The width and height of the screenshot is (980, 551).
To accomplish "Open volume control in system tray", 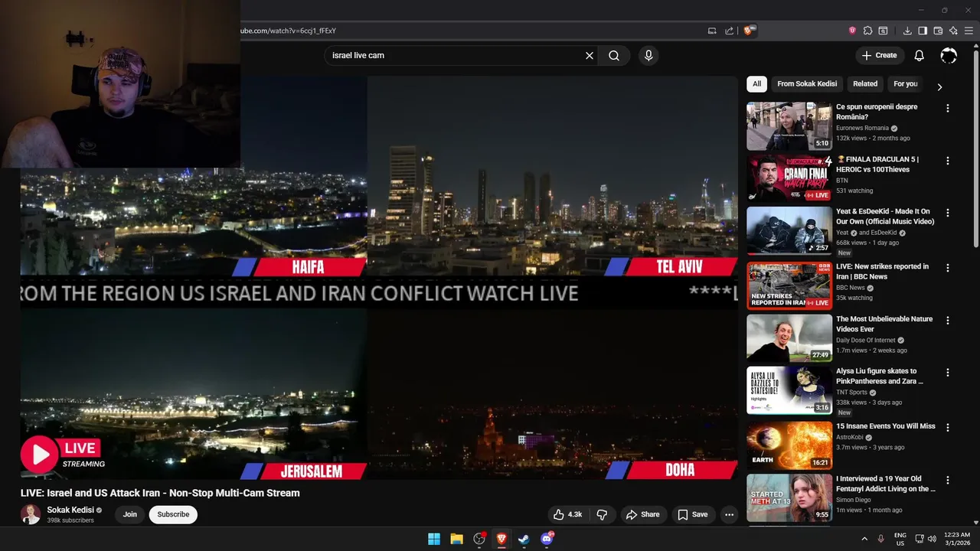I will coord(932,539).
